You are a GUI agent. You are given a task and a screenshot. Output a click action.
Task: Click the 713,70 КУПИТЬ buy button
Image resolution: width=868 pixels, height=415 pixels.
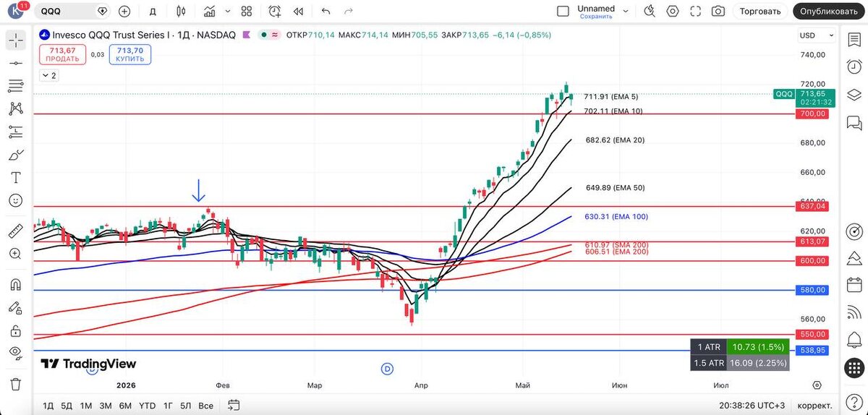130,54
